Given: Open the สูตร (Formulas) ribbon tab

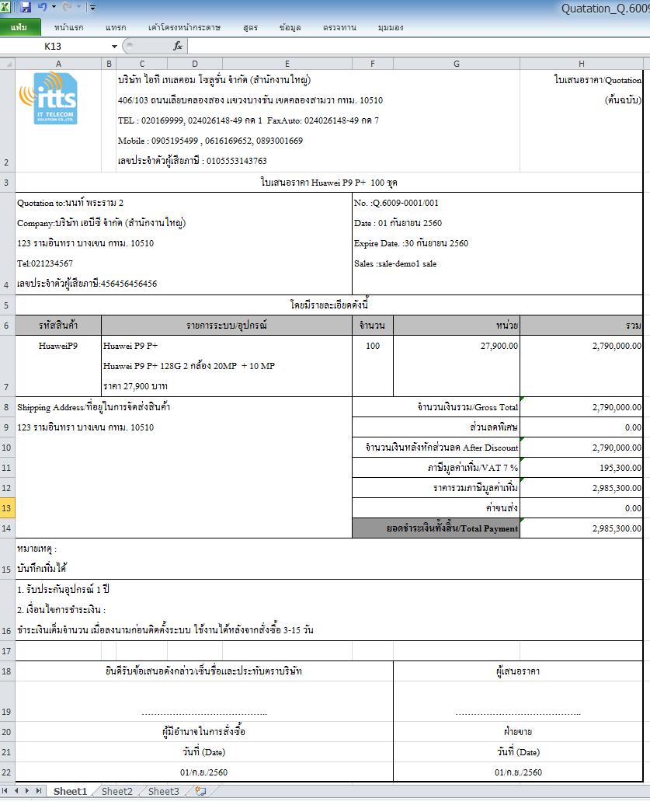Looking at the screenshot, I should [x=251, y=27].
